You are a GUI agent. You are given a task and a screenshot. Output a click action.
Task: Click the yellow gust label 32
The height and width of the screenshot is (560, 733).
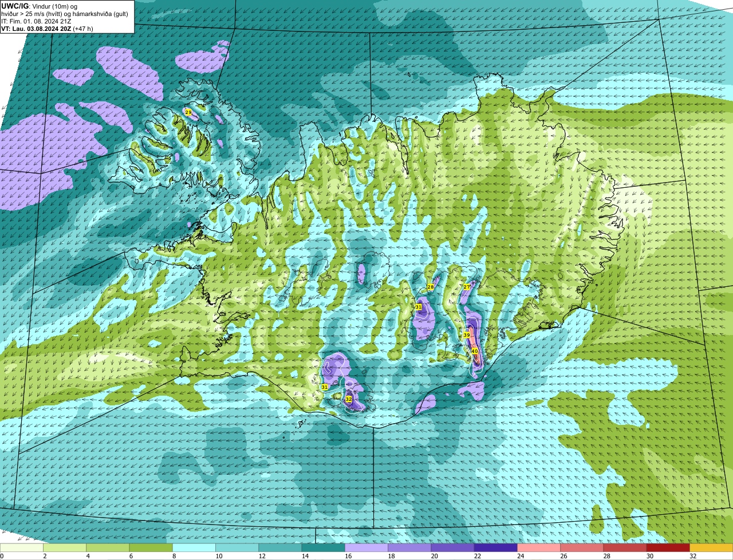click(x=348, y=399)
